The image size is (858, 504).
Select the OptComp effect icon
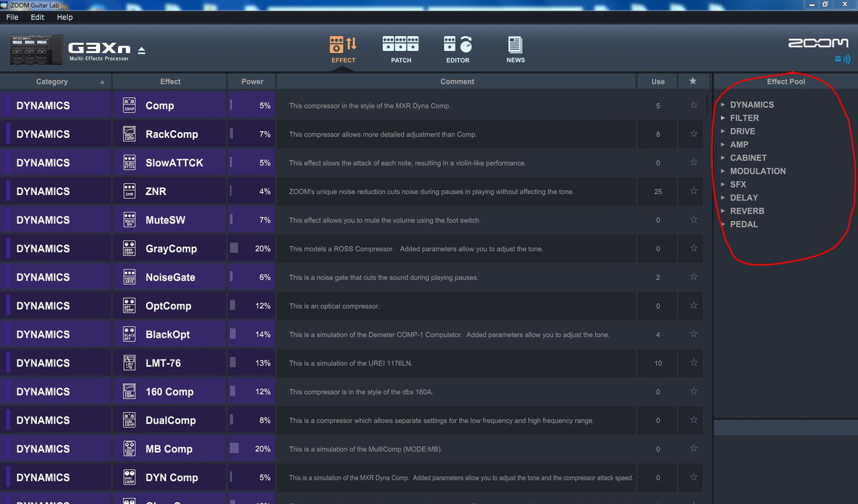(x=129, y=306)
